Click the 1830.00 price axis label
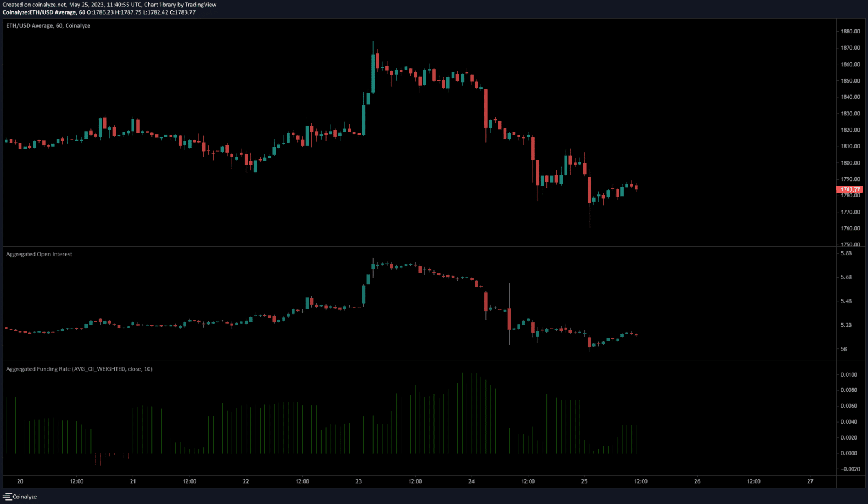The image size is (868, 504). [x=850, y=114]
